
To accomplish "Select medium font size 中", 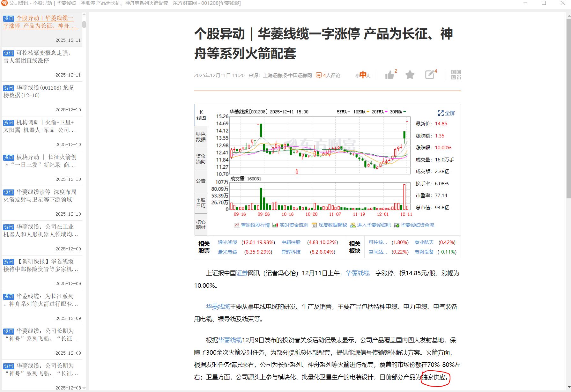I will pos(363,75).
